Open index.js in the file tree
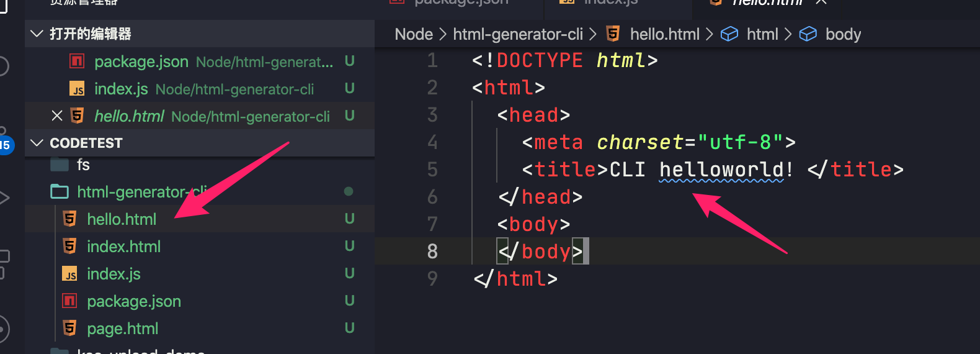 pyautogui.click(x=200, y=274)
